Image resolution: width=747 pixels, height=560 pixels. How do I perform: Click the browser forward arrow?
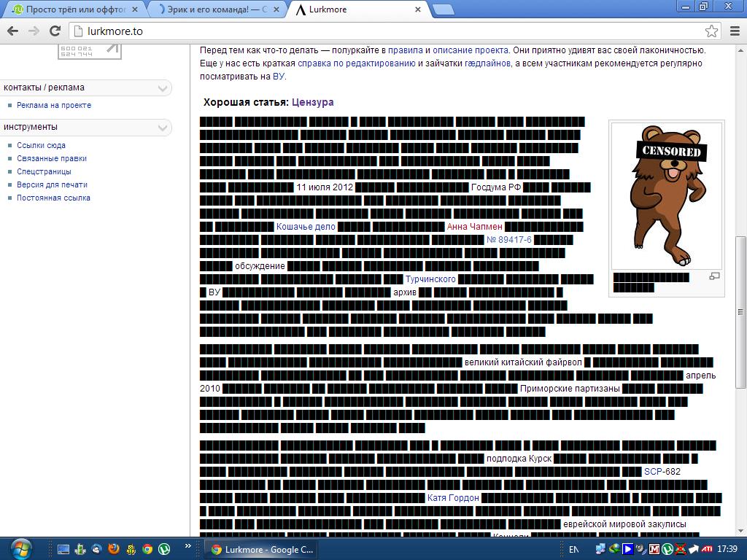click(34, 31)
